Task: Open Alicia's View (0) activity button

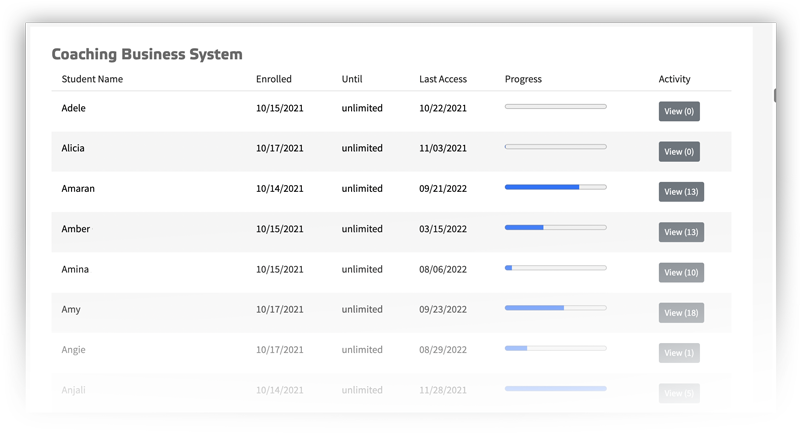Action: coord(679,152)
